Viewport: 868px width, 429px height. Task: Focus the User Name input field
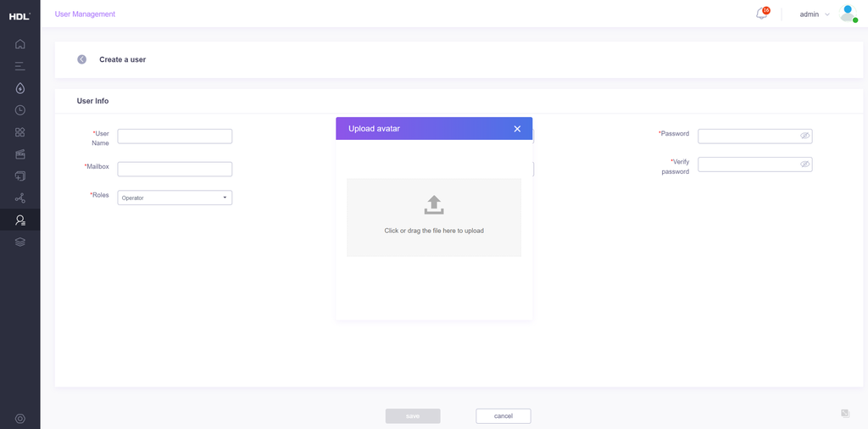click(x=175, y=136)
